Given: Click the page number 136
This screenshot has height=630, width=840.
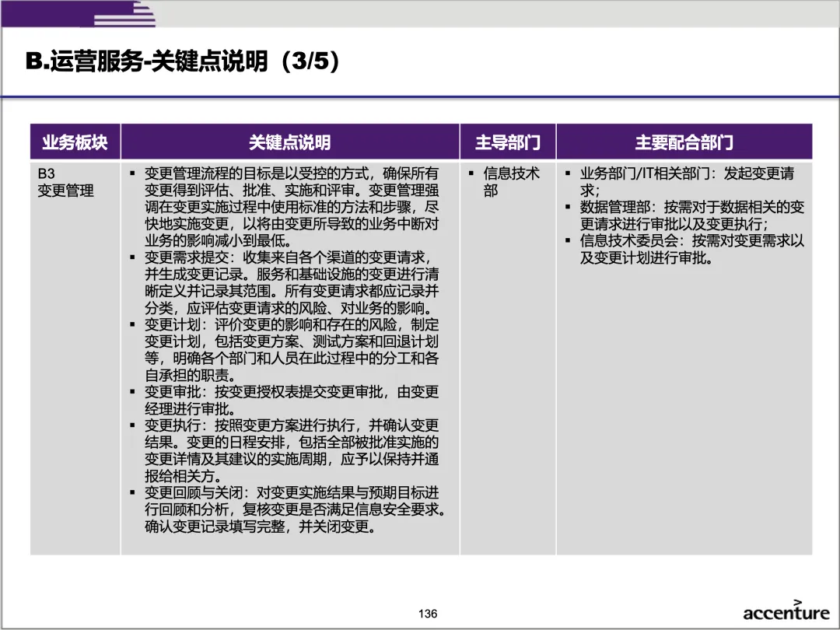Looking at the screenshot, I should pyautogui.click(x=428, y=614).
